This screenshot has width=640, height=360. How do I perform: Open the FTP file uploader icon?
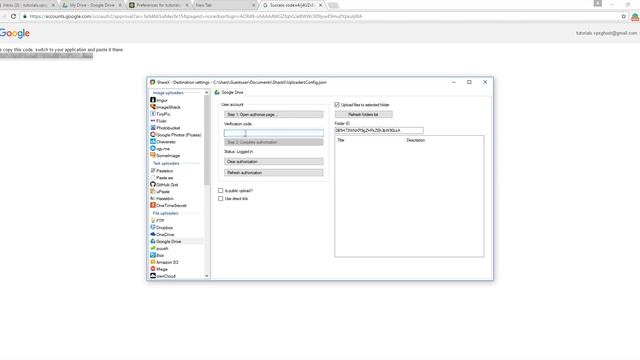click(153, 220)
